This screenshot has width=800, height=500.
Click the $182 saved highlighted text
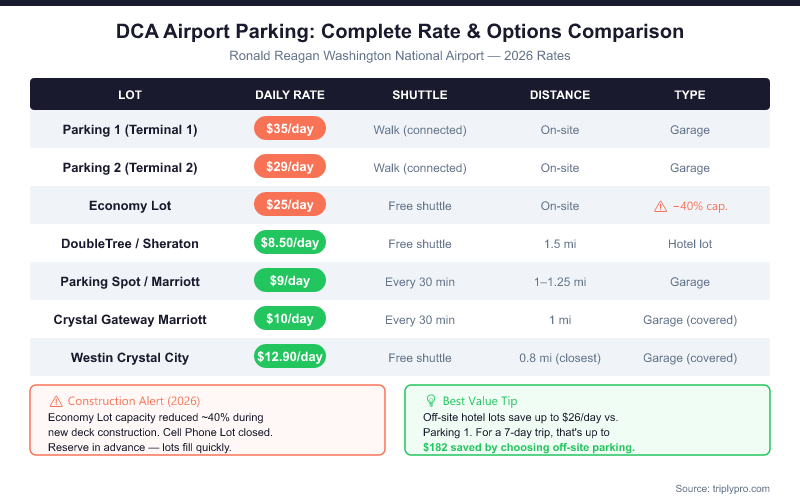pos(529,447)
